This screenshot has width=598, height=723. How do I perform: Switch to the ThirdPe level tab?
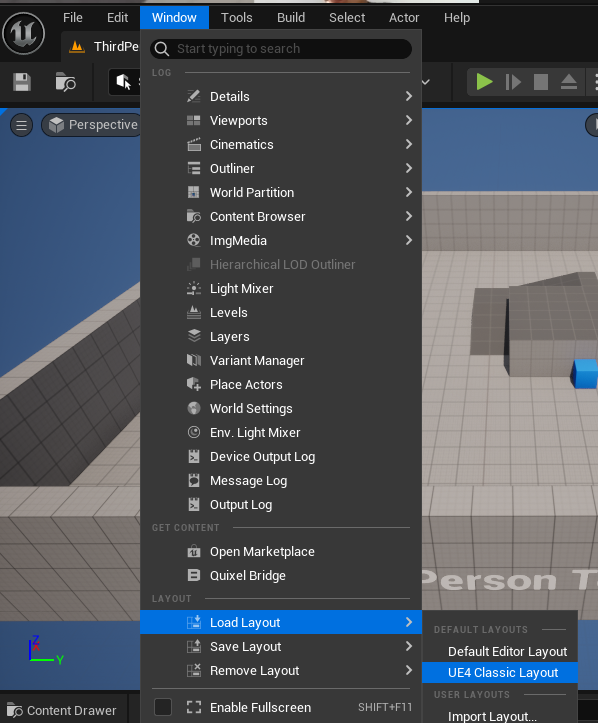pos(103,47)
